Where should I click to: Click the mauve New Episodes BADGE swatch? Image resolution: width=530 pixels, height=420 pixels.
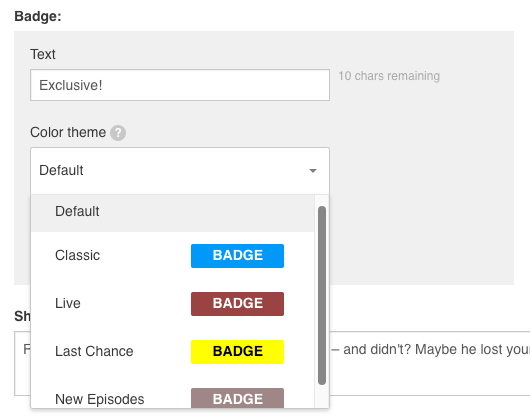click(237, 398)
